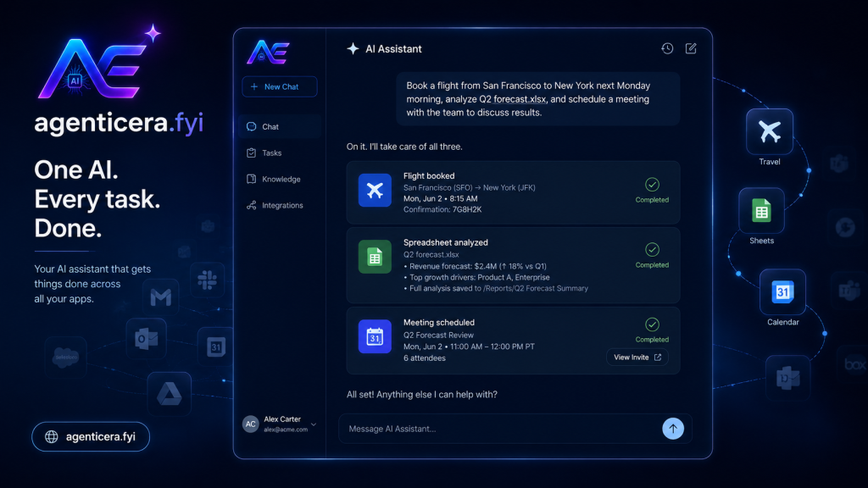Open the Knowledge section

tap(280, 179)
